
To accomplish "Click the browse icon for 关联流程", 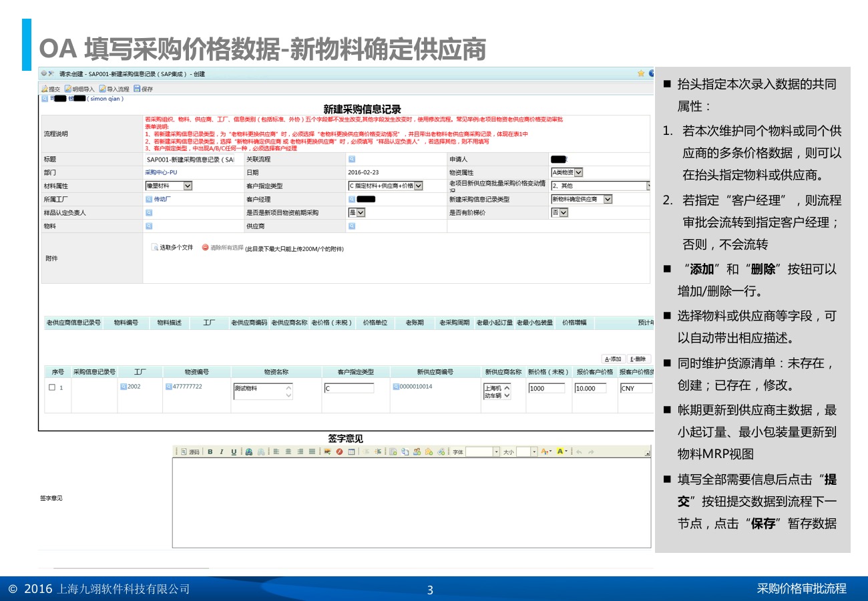I will tap(351, 160).
